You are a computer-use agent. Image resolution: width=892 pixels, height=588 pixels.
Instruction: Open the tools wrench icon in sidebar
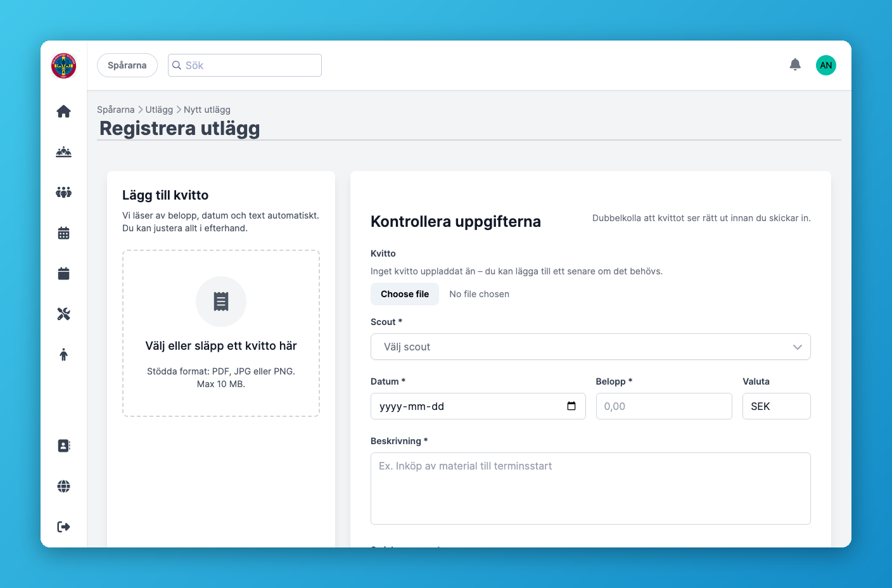pos(64,314)
